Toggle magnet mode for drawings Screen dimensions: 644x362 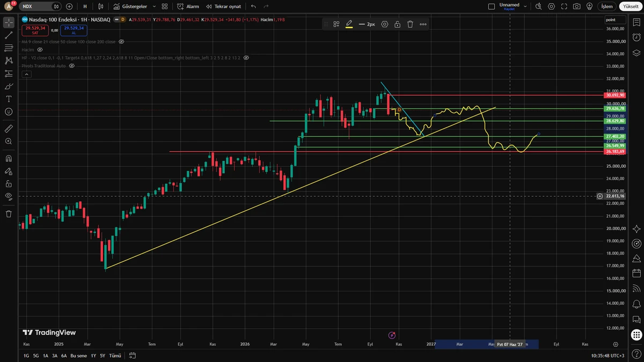tap(9, 159)
